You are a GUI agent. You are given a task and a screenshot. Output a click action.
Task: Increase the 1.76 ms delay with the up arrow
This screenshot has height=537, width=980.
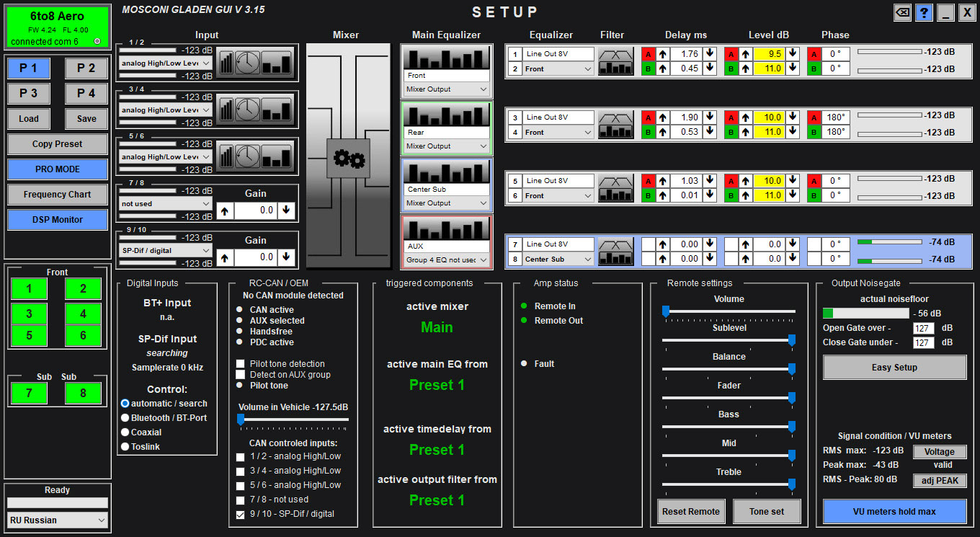point(663,54)
